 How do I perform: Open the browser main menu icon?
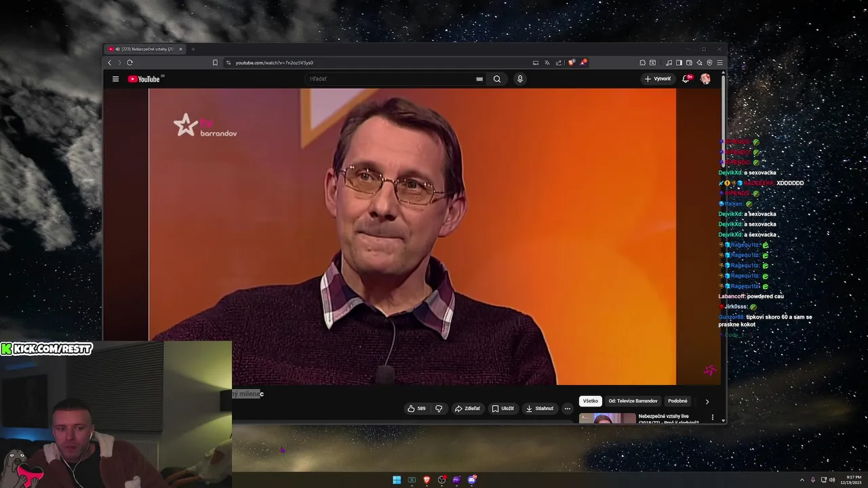click(719, 62)
